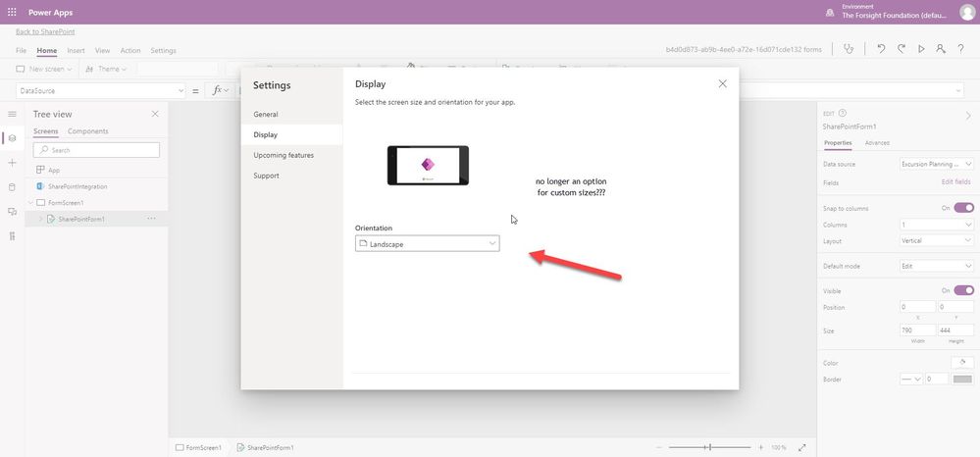Click the Border color swatch
Viewport: 980px width, 457px height.
(x=962, y=379)
